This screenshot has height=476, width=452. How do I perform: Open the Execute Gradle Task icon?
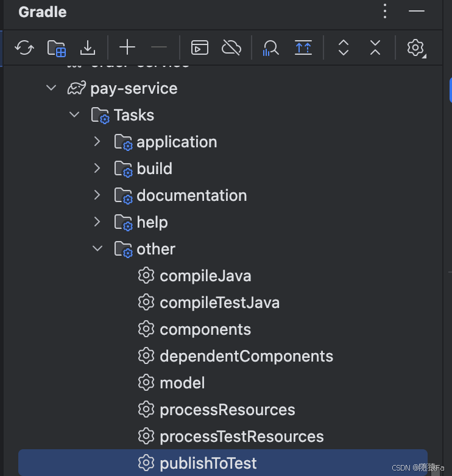point(200,47)
